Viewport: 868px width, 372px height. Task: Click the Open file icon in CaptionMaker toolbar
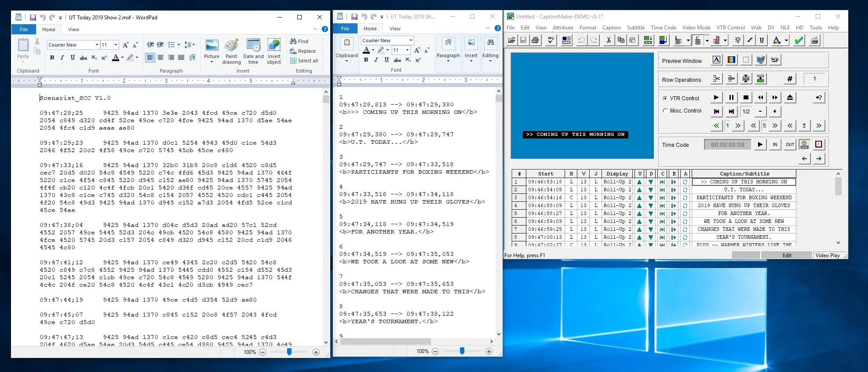pos(511,40)
